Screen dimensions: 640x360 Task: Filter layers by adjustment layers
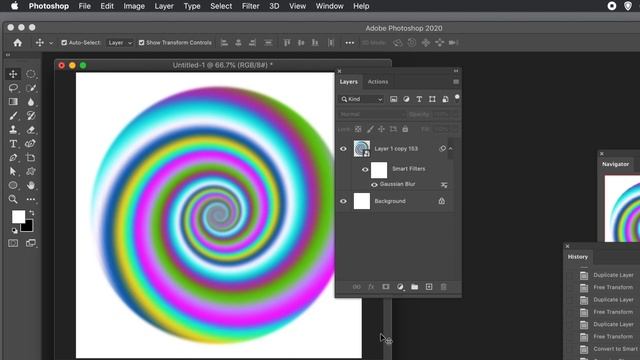[406, 99]
